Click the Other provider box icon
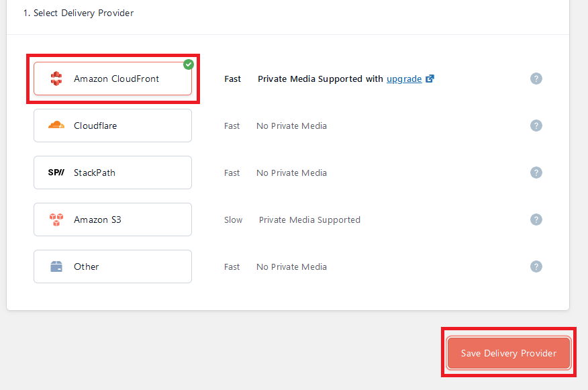 pos(56,266)
